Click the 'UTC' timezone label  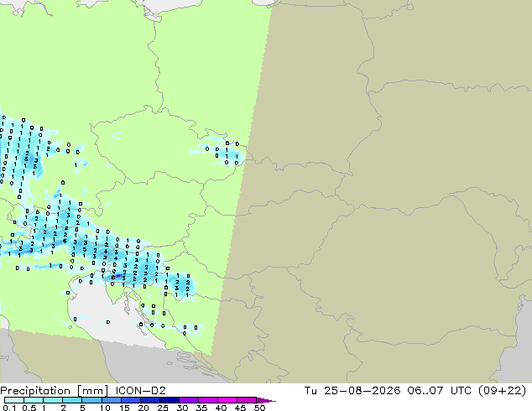(461, 391)
